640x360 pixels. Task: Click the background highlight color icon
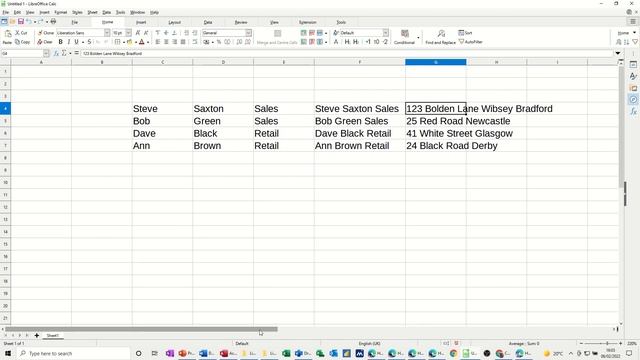[129, 42]
